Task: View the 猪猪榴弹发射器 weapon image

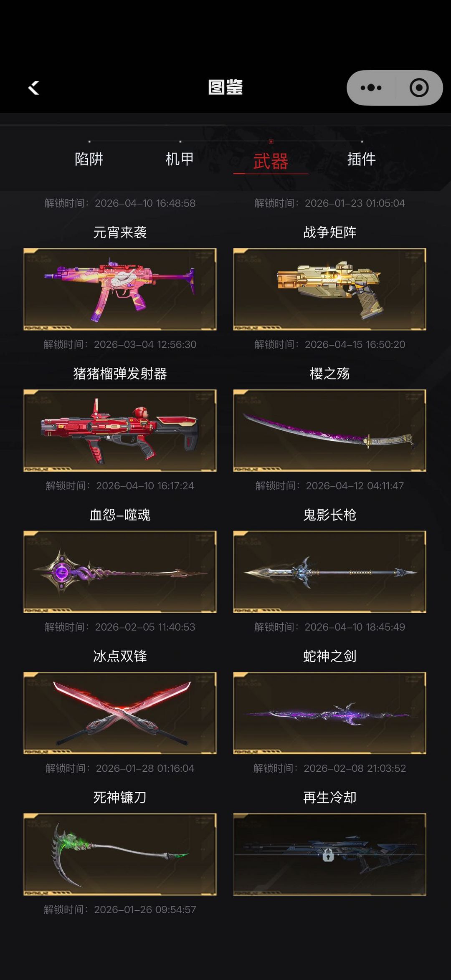Action: click(120, 430)
